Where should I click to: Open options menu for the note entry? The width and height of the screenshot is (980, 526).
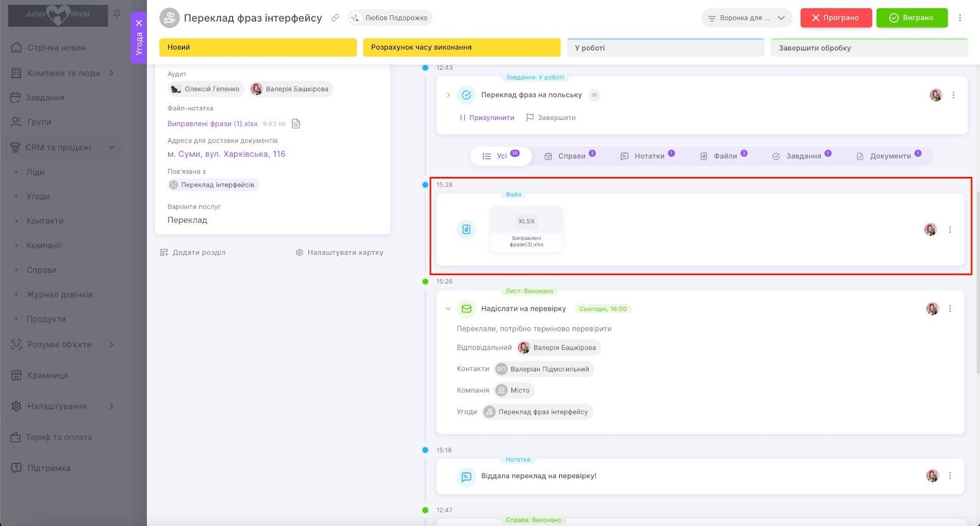click(950, 476)
